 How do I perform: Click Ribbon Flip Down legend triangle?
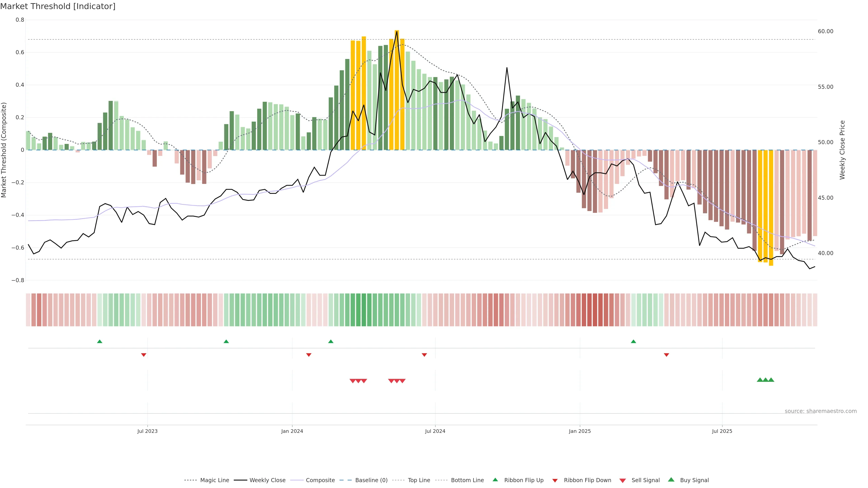[x=555, y=481]
